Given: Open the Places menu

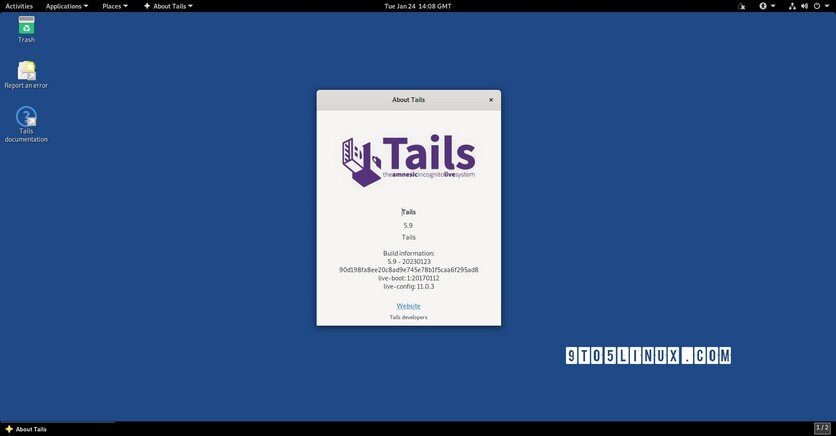Looking at the screenshot, I should (x=115, y=6).
